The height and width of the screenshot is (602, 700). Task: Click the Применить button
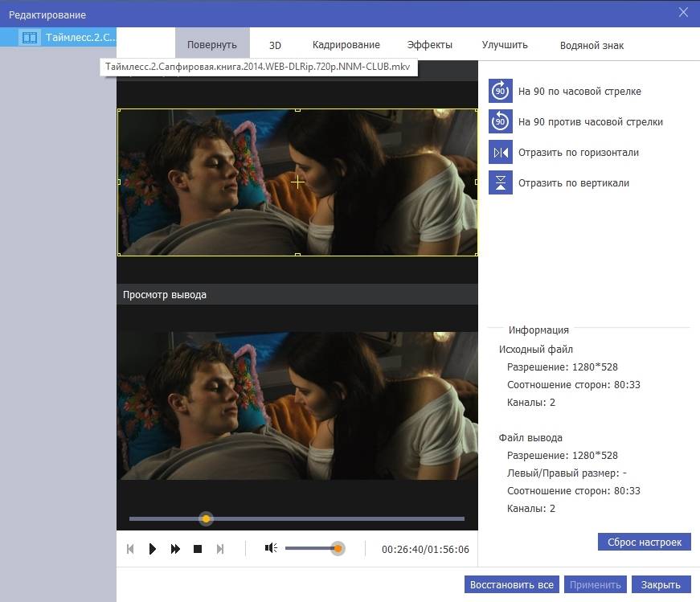[x=595, y=584]
